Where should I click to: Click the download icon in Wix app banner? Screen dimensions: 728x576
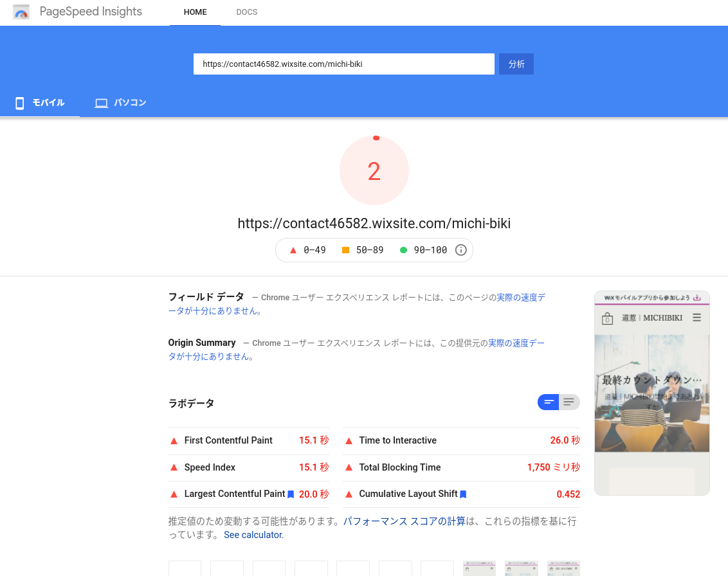[697, 298]
